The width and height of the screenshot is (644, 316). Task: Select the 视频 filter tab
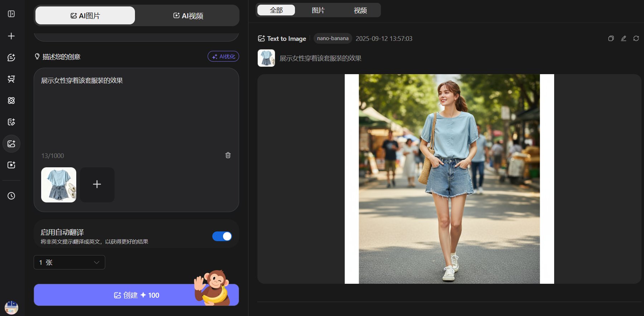(360, 10)
